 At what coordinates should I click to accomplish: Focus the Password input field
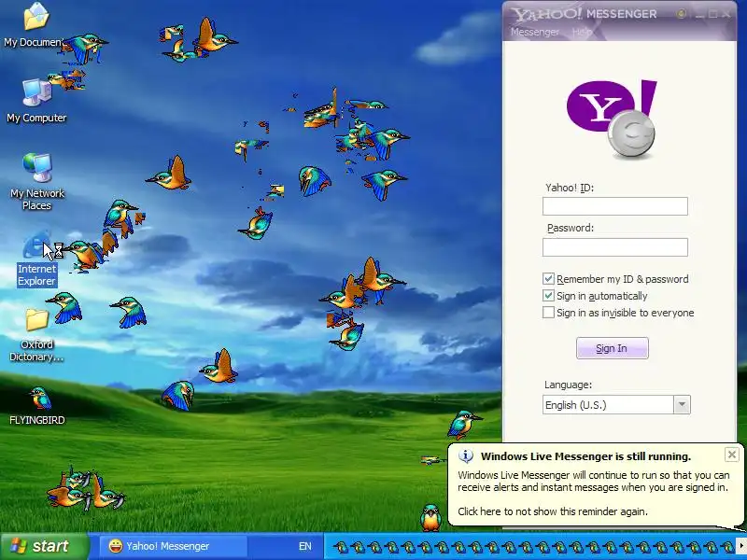click(x=615, y=247)
